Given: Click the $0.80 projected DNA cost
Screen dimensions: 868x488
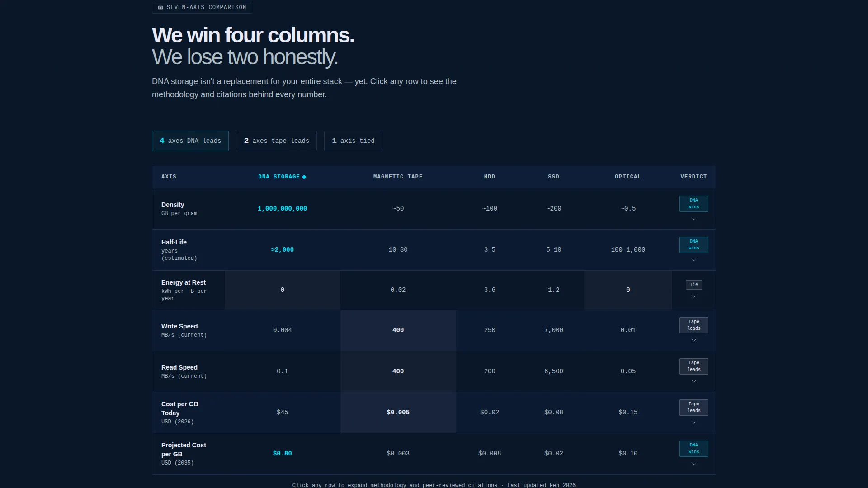Looking at the screenshot, I should click(x=283, y=454).
